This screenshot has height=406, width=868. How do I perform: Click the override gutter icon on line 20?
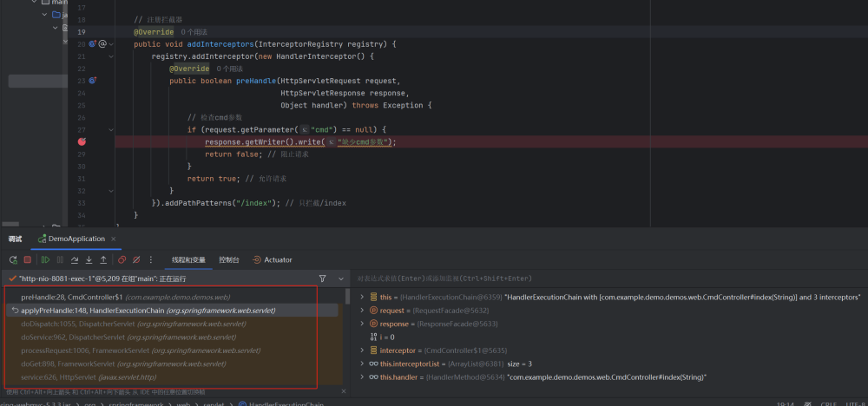coord(93,43)
